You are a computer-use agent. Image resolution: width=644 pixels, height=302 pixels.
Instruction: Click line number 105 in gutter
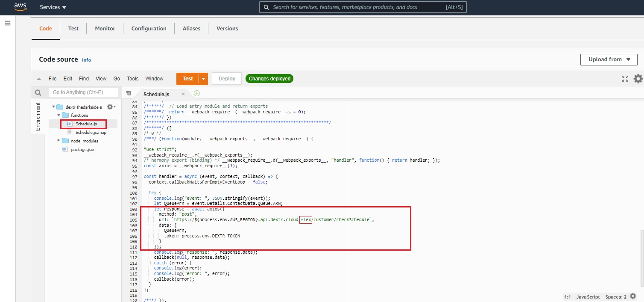point(133,219)
